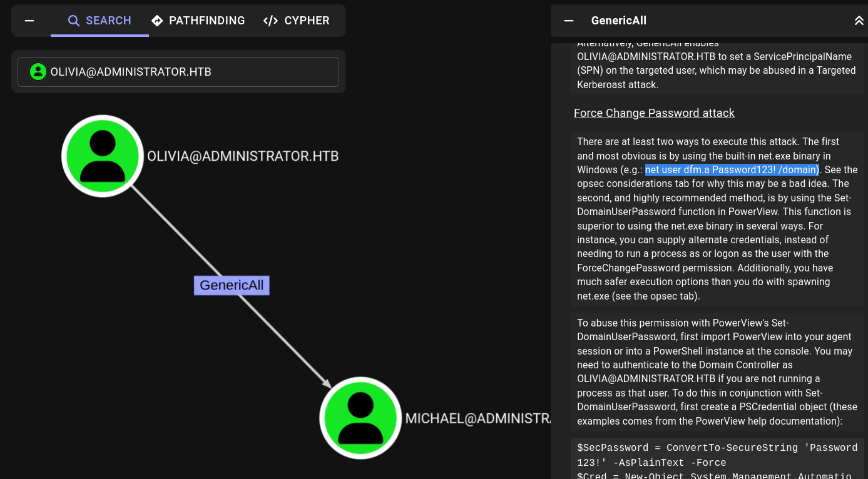
Task: Focus the OLIVIA@ADMINISTRATOR.HTB search field
Action: 188,72
